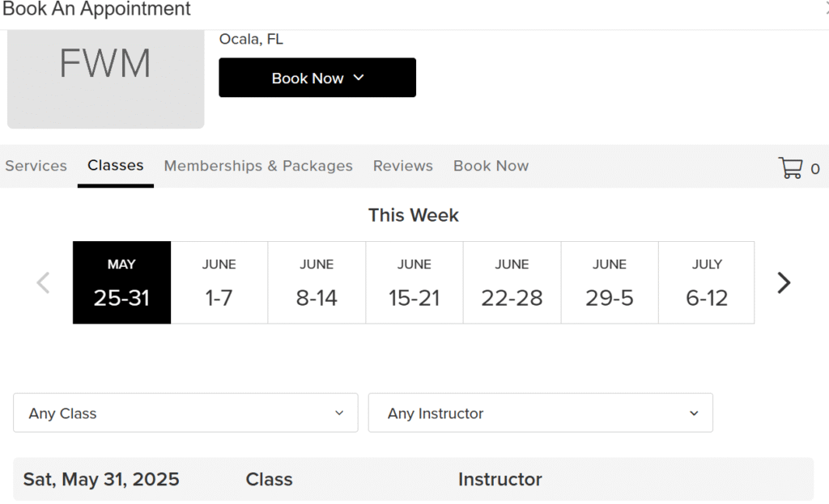Select the June 15-21 week
Screen dimensions: 829x504
click(414, 282)
